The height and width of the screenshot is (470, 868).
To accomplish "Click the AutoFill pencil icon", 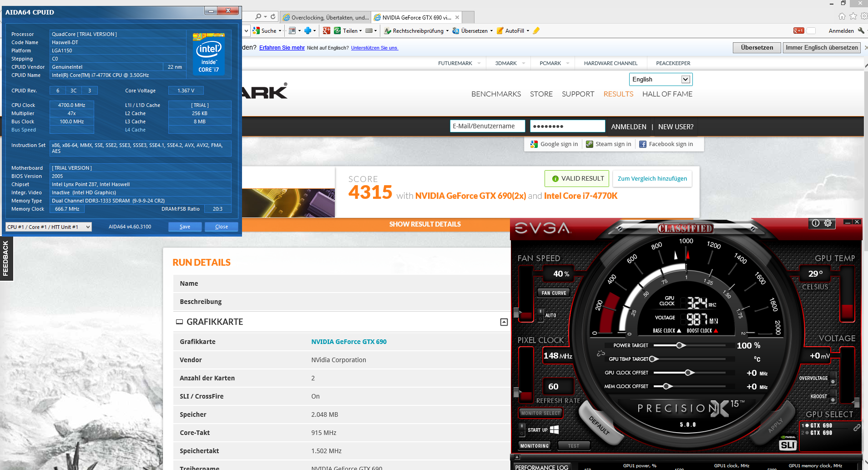I will tap(500, 30).
